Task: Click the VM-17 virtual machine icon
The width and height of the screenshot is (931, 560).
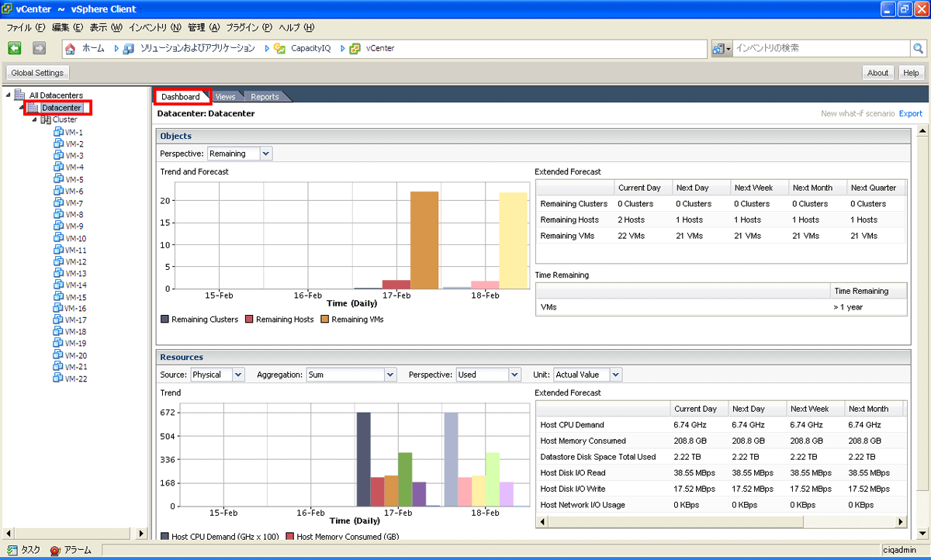Action: pos(58,320)
